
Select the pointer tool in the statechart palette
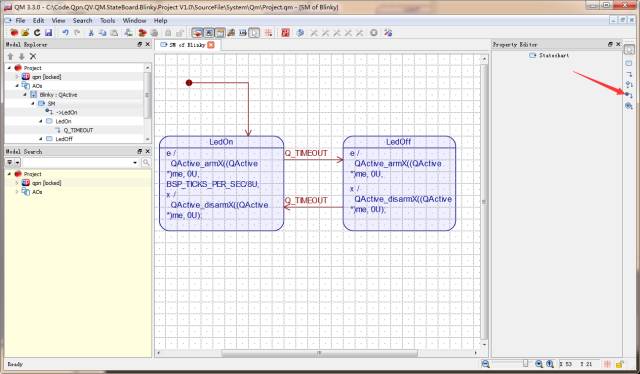coord(629,50)
